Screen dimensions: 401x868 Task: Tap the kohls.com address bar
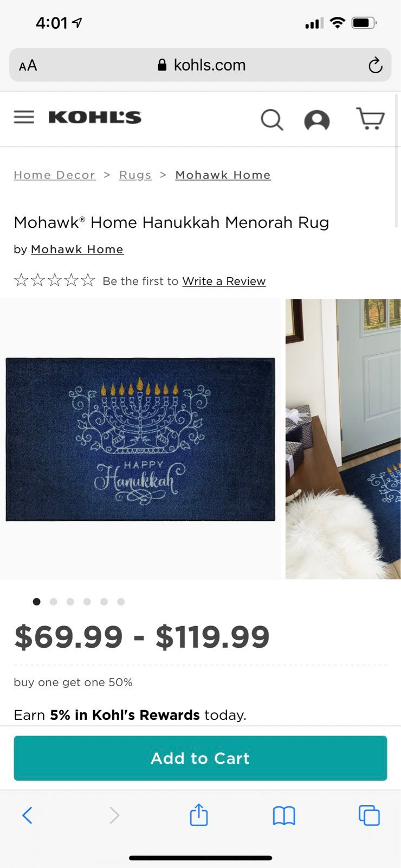200,65
